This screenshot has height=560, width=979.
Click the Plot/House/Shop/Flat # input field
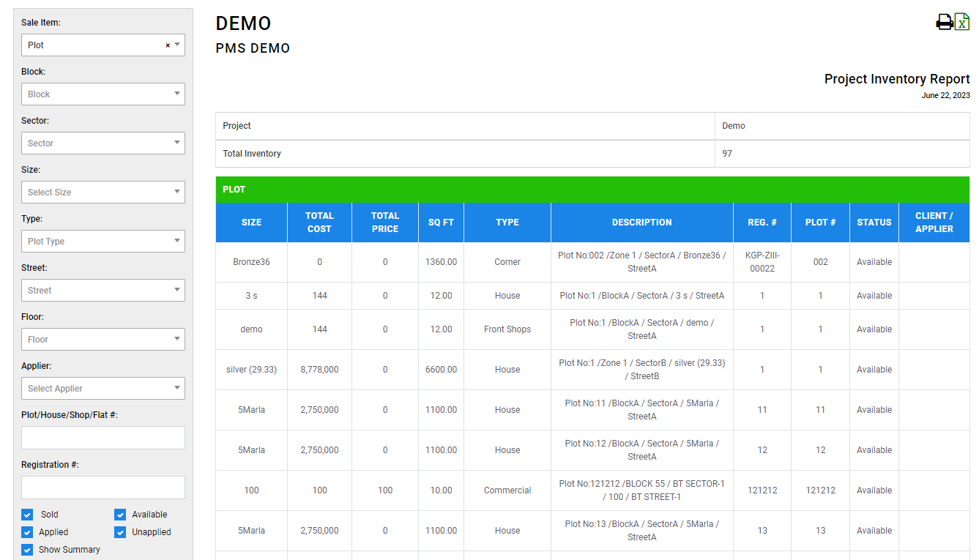tap(103, 438)
